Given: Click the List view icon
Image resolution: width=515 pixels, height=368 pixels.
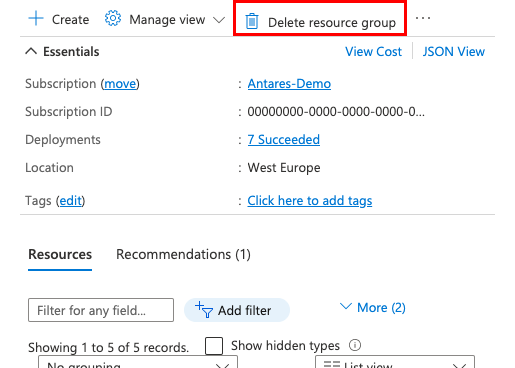Looking at the screenshot, I should click(332, 364).
